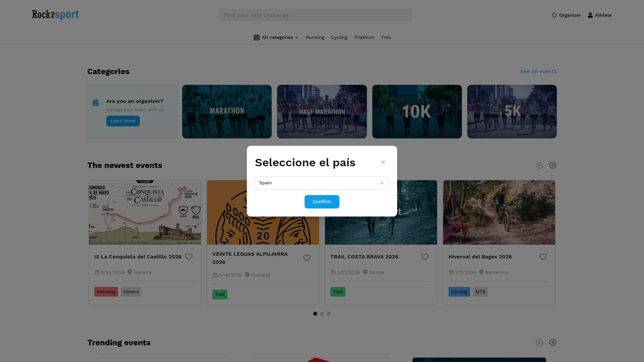Open the Running category
644x362 pixels.
[x=315, y=38]
